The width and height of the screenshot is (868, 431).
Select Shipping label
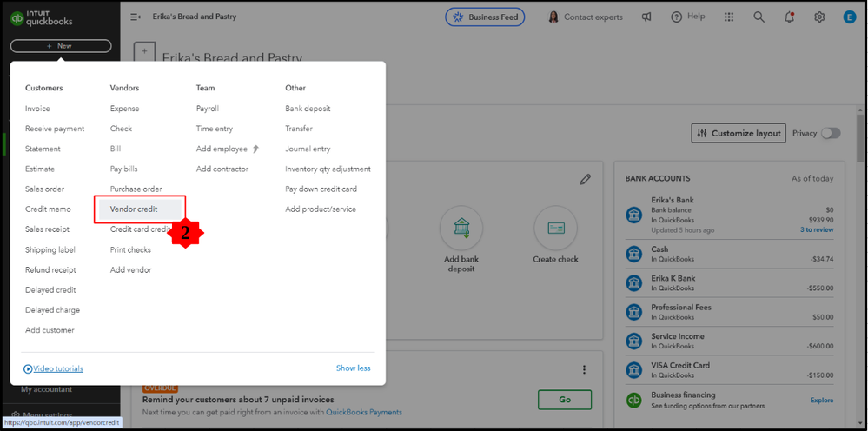(50, 249)
